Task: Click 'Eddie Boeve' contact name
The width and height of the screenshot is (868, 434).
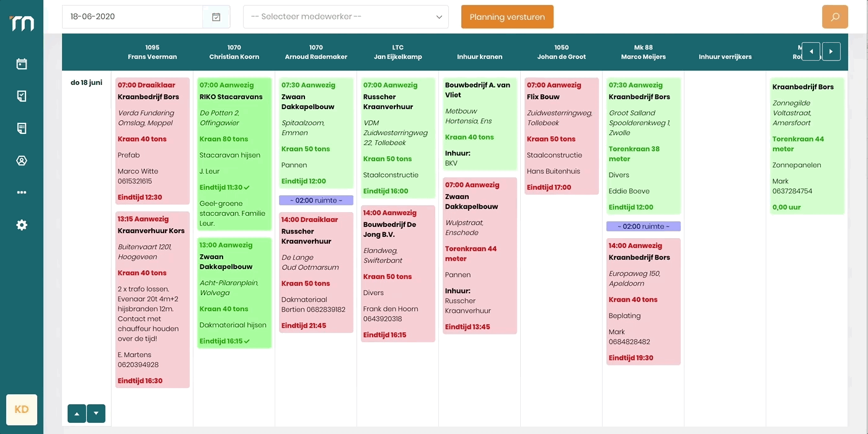Action: [x=629, y=191]
